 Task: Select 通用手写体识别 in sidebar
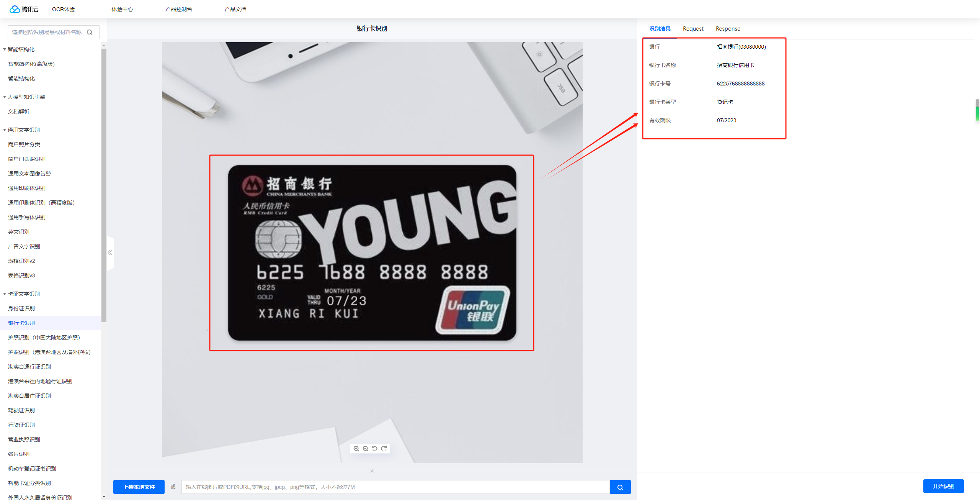click(27, 217)
